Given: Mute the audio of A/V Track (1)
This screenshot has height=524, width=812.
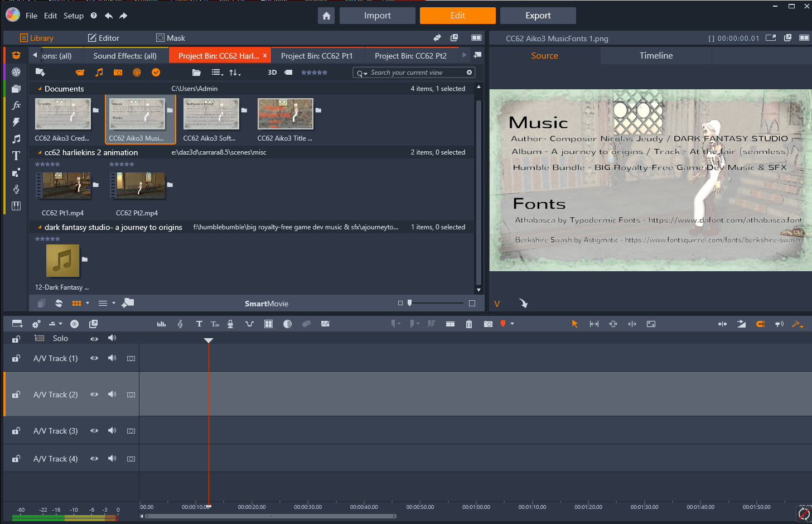Looking at the screenshot, I should (x=112, y=358).
